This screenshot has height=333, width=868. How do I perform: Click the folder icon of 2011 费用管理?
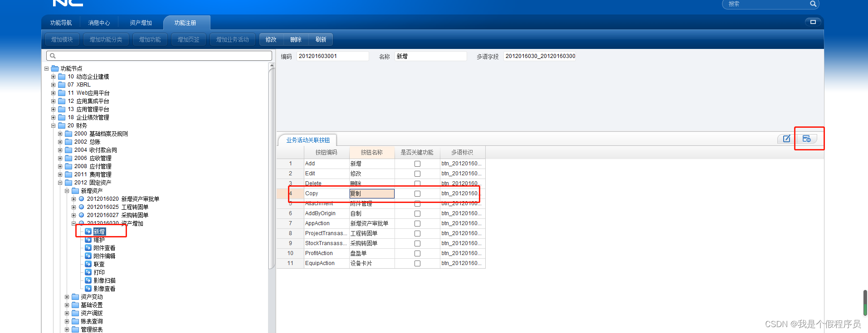coord(68,174)
